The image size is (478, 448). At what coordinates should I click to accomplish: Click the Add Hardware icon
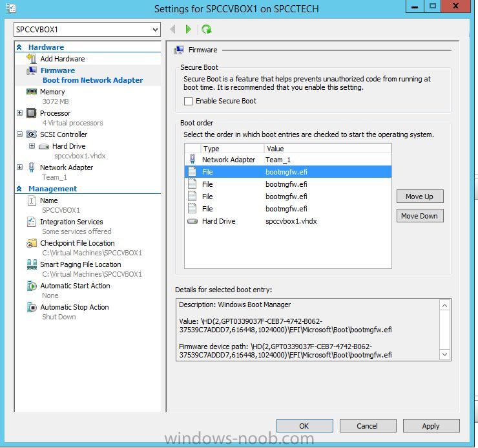pyautogui.click(x=32, y=58)
